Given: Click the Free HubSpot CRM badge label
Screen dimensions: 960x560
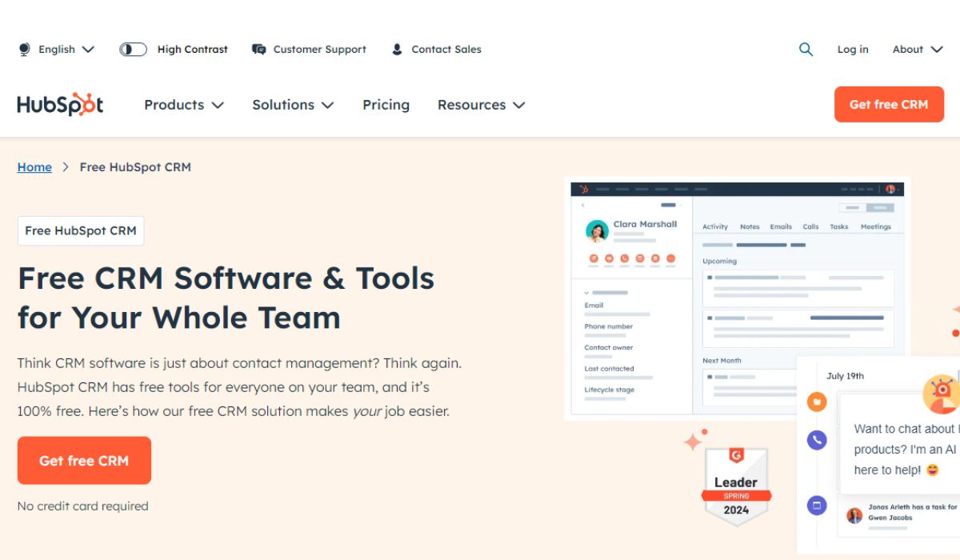Looking at the screenshot, I should tap(81, 230).
